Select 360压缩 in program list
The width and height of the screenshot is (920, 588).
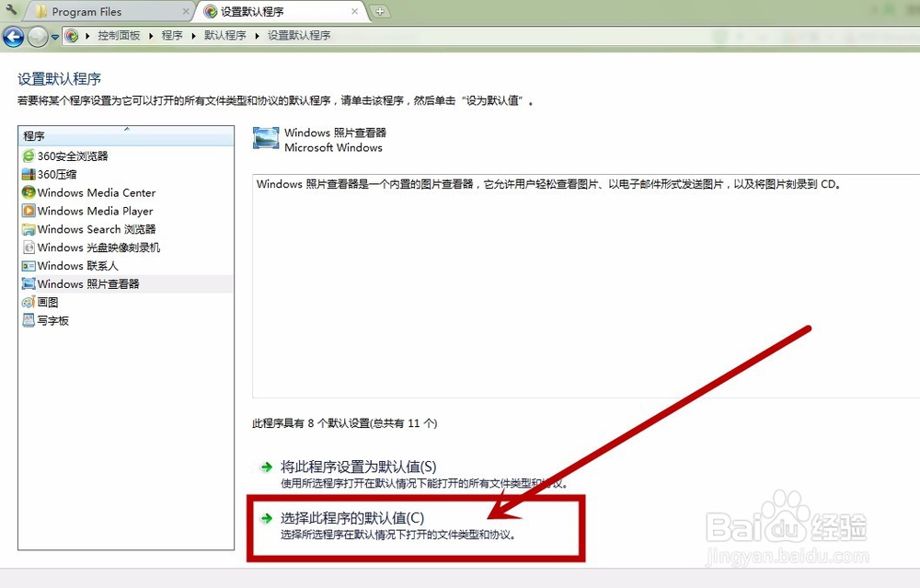click(x=126, y=174)
